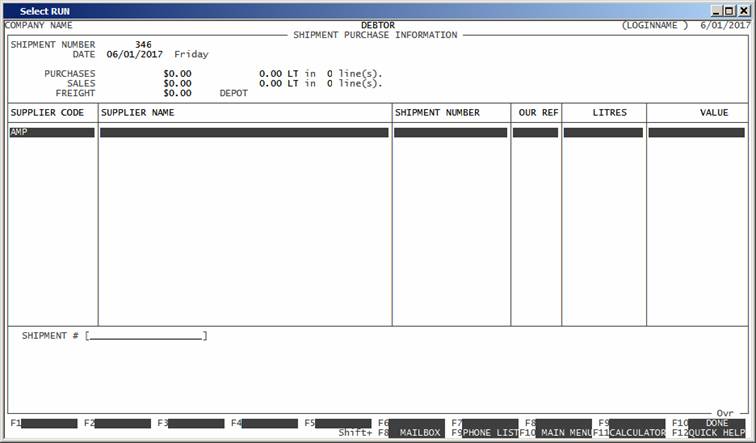Image resolution: width=756 pixels, height=443 pixels.
Task: Click the blank F9 function key above CALCULATOR
Action: [637, 423]
